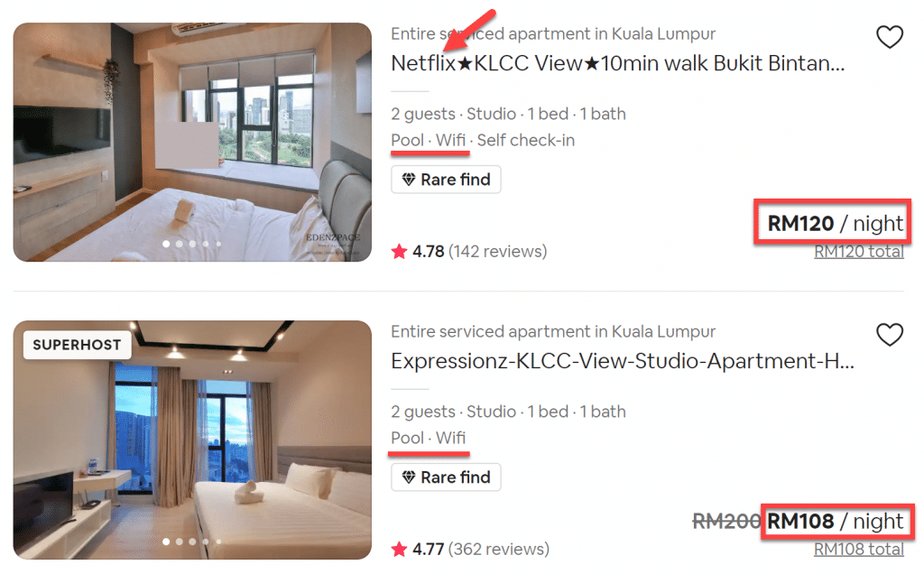This screenshot has height=574, width=924.
Task: View the RM108 total price breakdown
Action: 859,550
